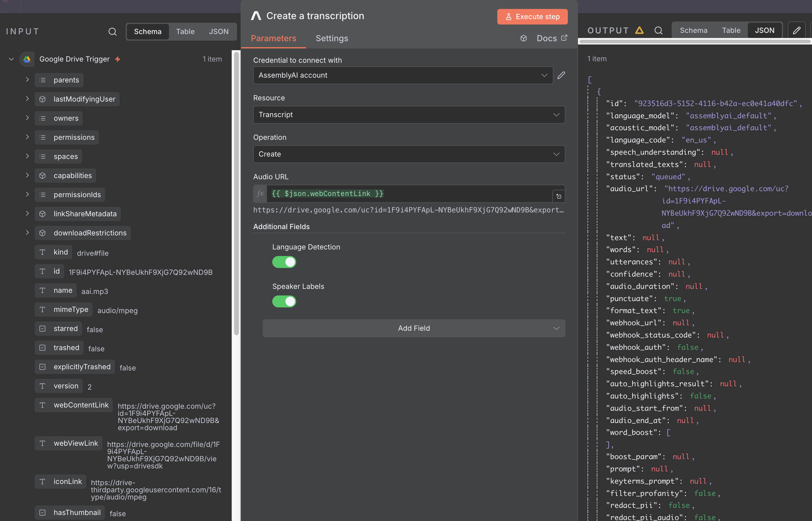812x521 pixels.
Task: Open the Operation dropdown showing Create
Action: pyautogui.click(x=409, y=154)
